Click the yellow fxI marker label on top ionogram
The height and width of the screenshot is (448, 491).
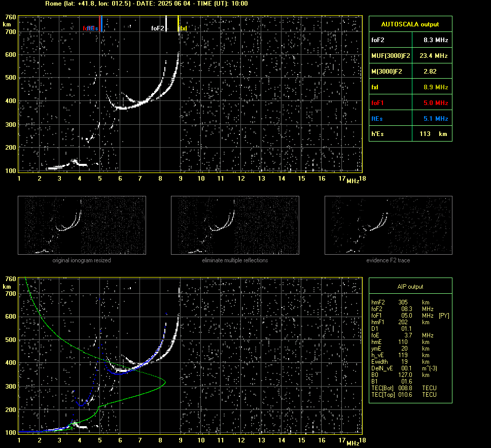pyautogui.click(x=183, y=28)
